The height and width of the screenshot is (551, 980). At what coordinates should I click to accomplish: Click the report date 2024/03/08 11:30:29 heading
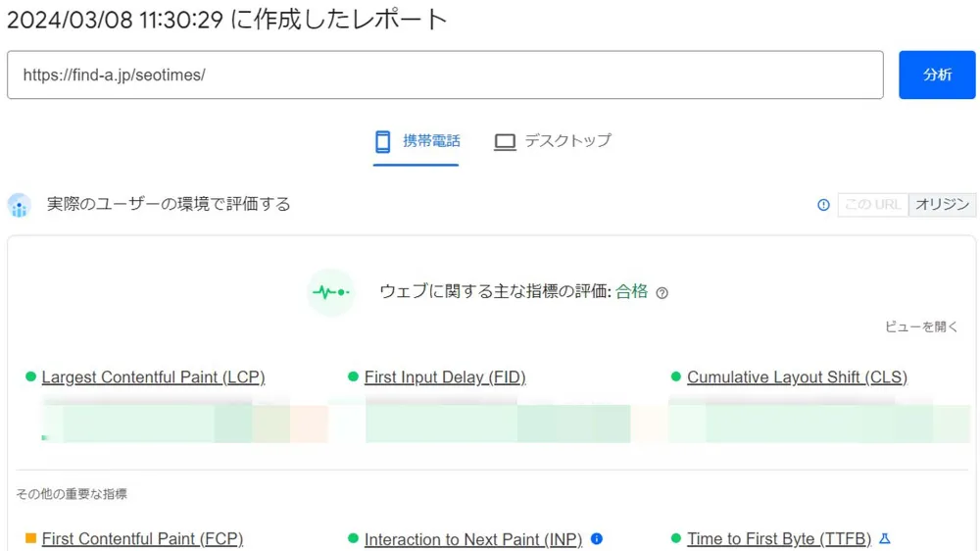(x=227, y=20)
